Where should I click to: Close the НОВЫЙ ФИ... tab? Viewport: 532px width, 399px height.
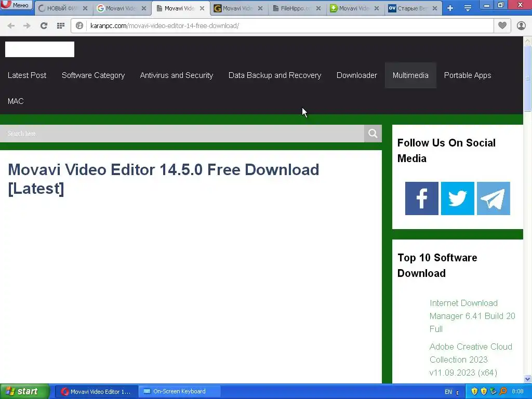pos(85,8)
